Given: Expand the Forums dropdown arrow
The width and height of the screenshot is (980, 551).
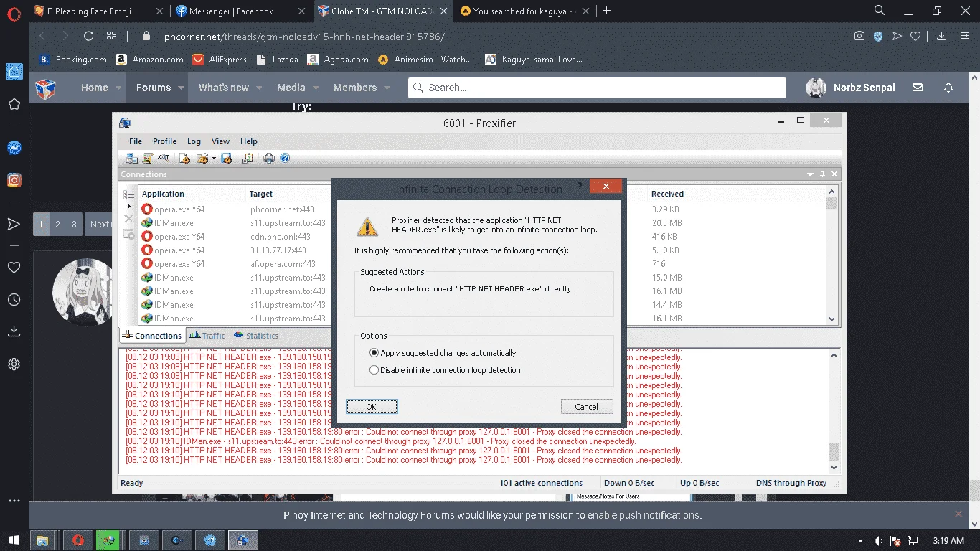Looking at the screenshot, I should pos(182,88).
